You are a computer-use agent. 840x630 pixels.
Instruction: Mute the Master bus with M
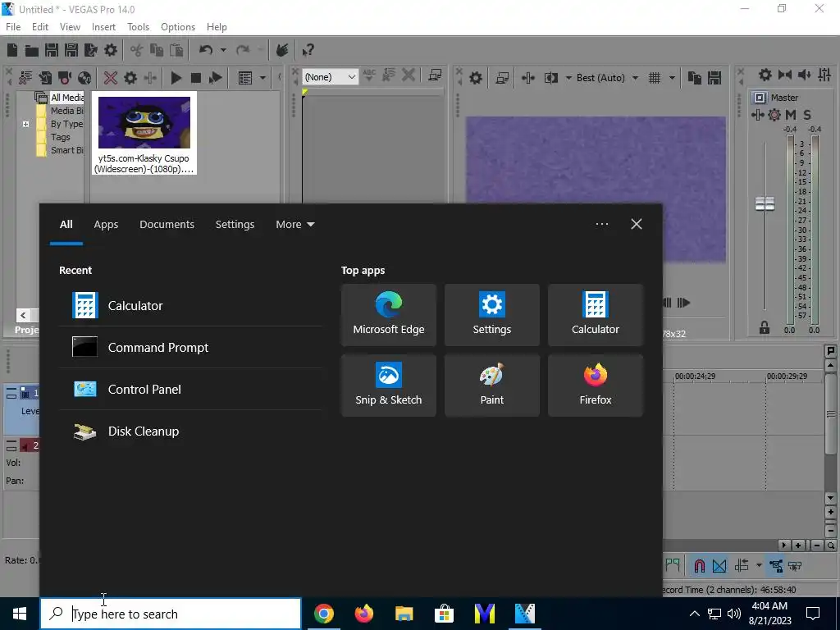coord(791,115)
